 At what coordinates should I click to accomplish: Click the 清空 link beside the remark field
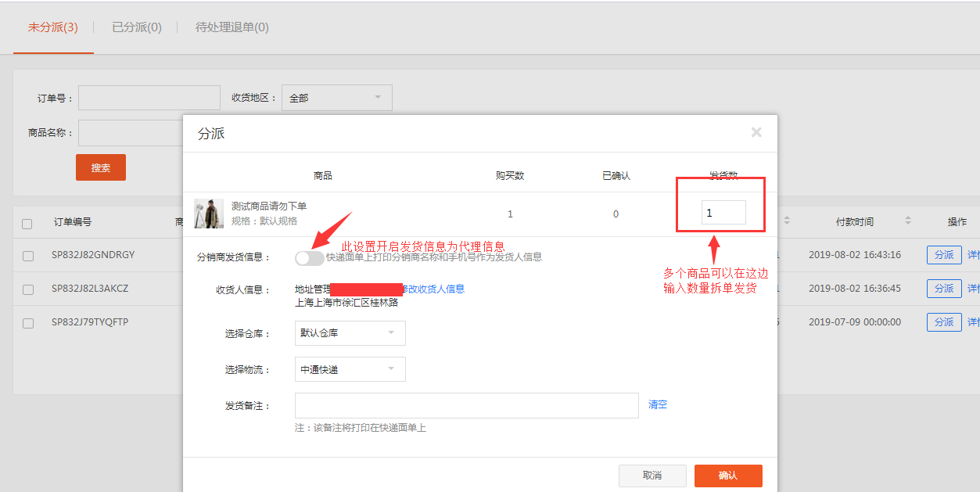pos(658,404)
